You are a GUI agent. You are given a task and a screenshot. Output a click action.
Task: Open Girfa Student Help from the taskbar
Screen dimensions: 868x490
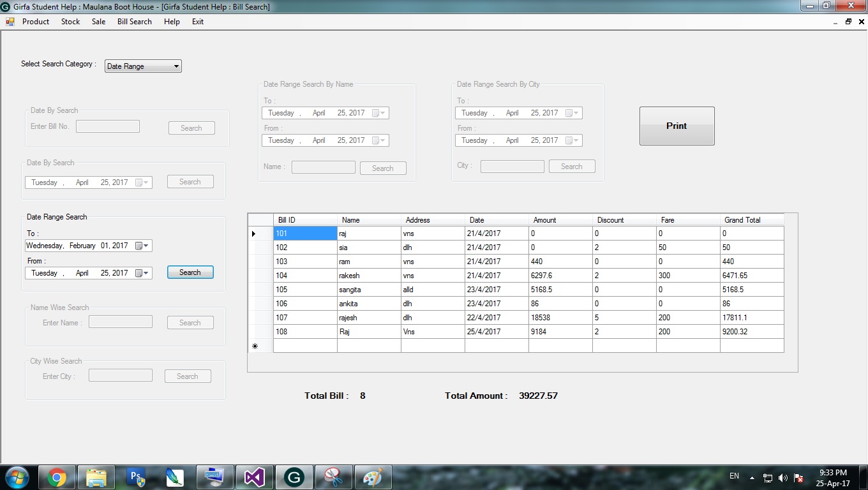click(x=294, y=477)
